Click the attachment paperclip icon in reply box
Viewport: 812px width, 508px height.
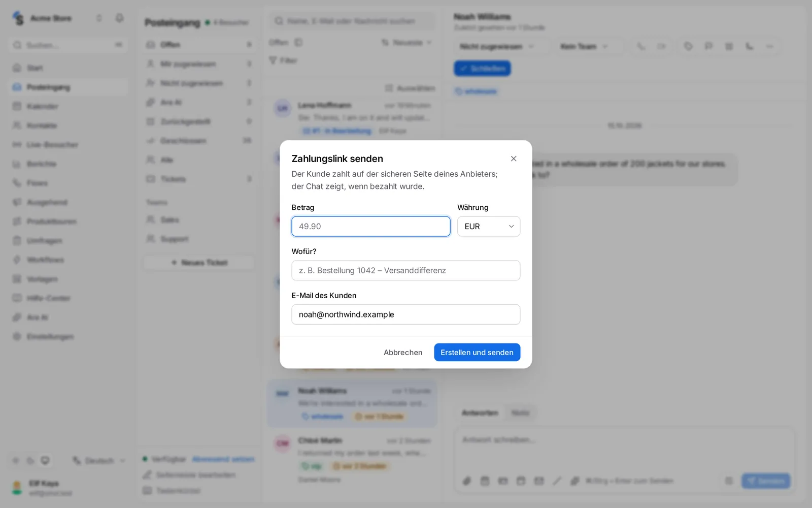tap(467, 481)
